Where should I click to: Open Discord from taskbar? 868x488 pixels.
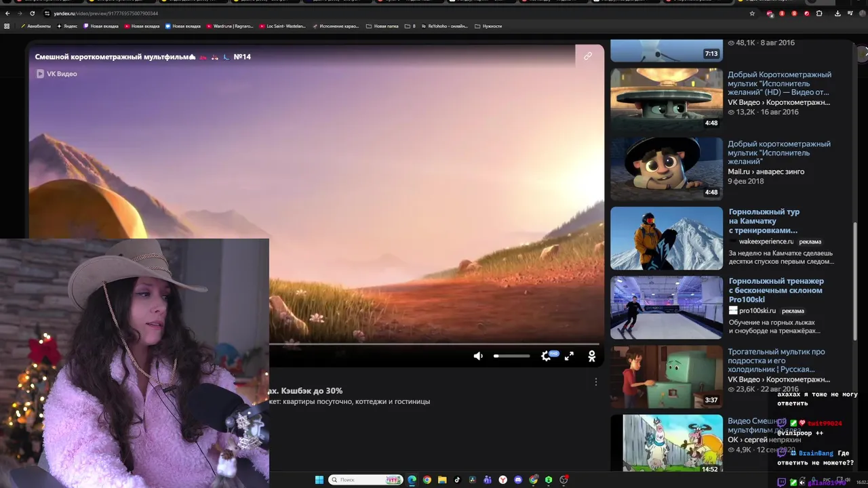tap(518, 480)
